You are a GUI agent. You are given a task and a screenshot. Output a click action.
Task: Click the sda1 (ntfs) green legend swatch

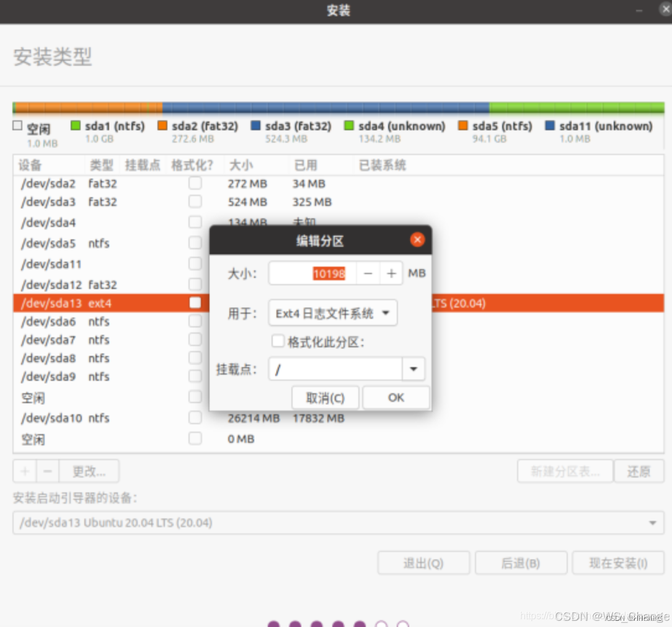pos(76,125)
